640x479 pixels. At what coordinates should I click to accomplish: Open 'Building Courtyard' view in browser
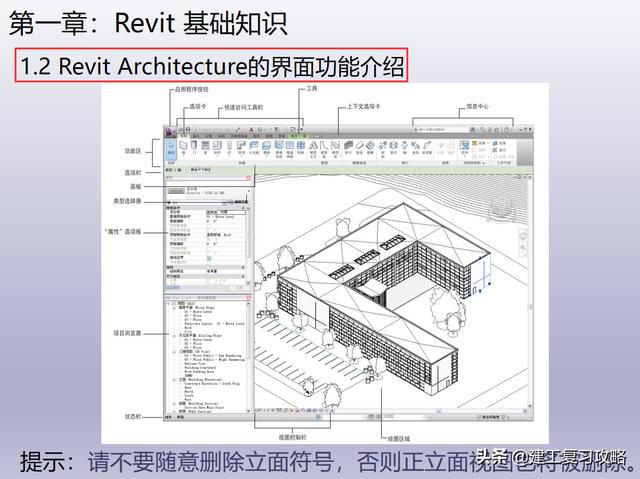coord(200,368)
